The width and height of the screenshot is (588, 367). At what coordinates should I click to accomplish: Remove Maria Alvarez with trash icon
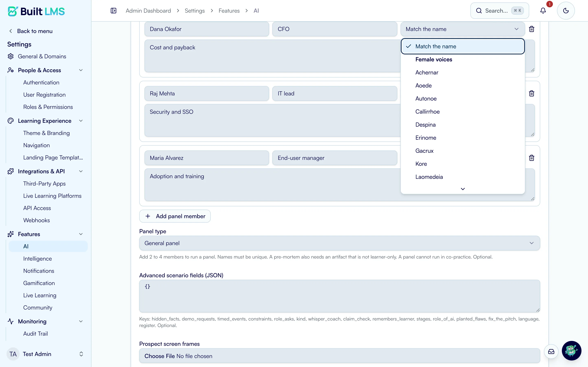532,158
